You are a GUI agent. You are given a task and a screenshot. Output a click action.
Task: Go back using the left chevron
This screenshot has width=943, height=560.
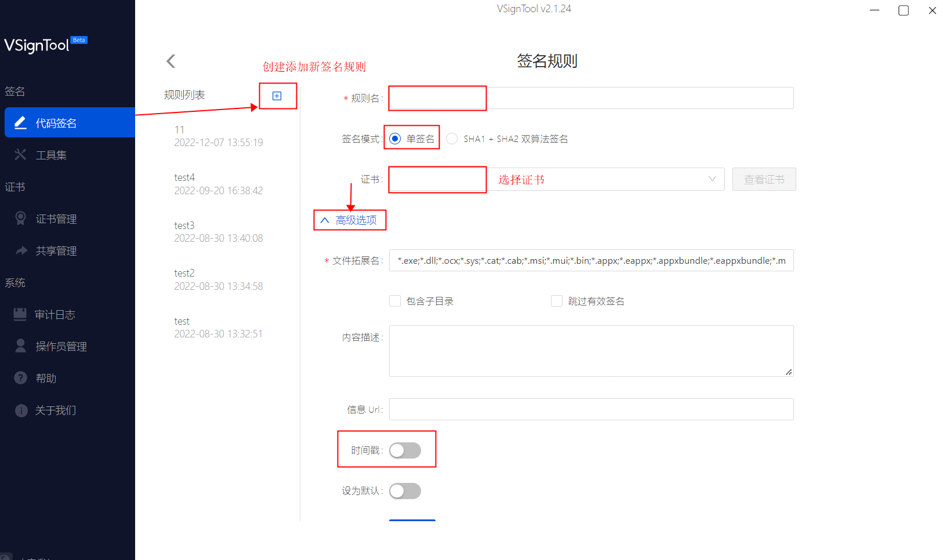click(x=171, y=61)
